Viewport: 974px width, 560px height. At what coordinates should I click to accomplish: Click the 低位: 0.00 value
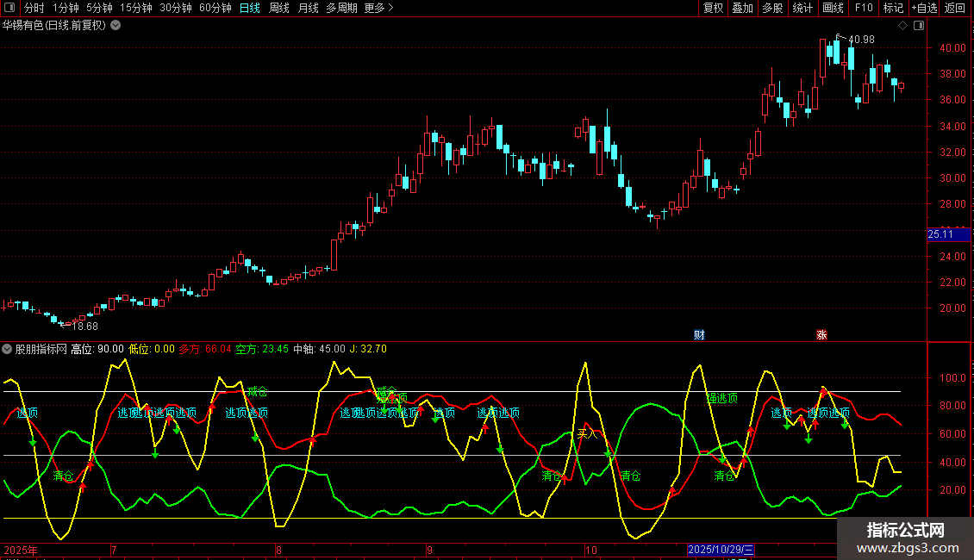point(152,349)
